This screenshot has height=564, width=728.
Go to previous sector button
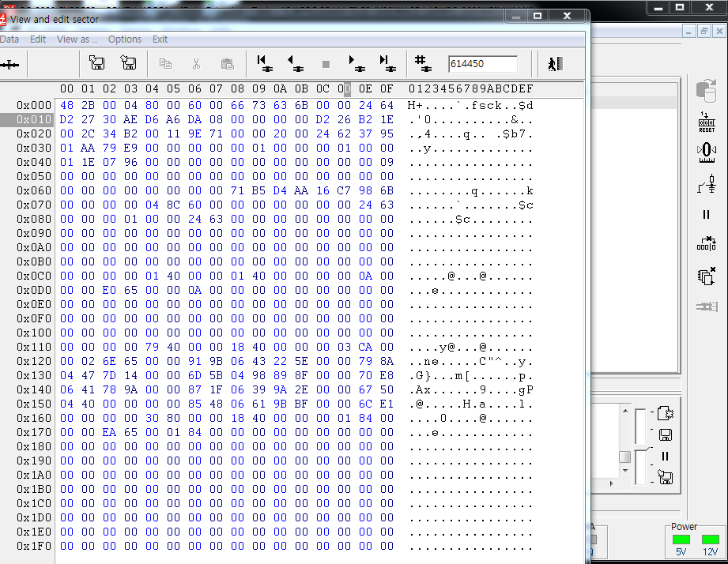pos(295,63)
